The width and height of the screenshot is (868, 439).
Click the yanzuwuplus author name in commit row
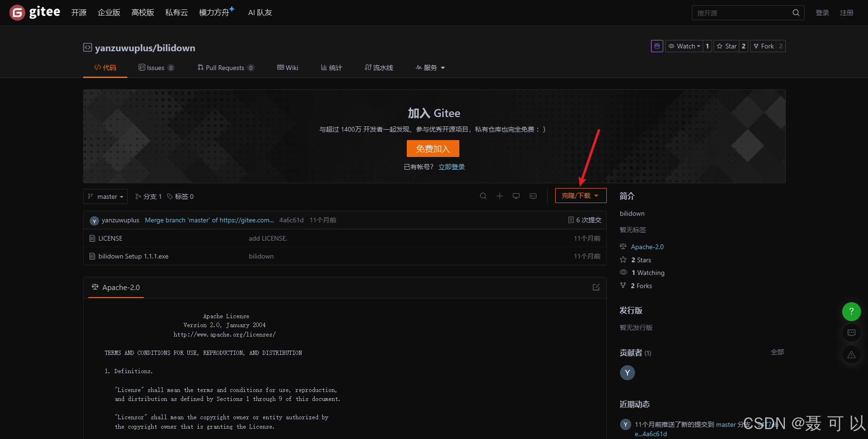[x=121, y=220]
